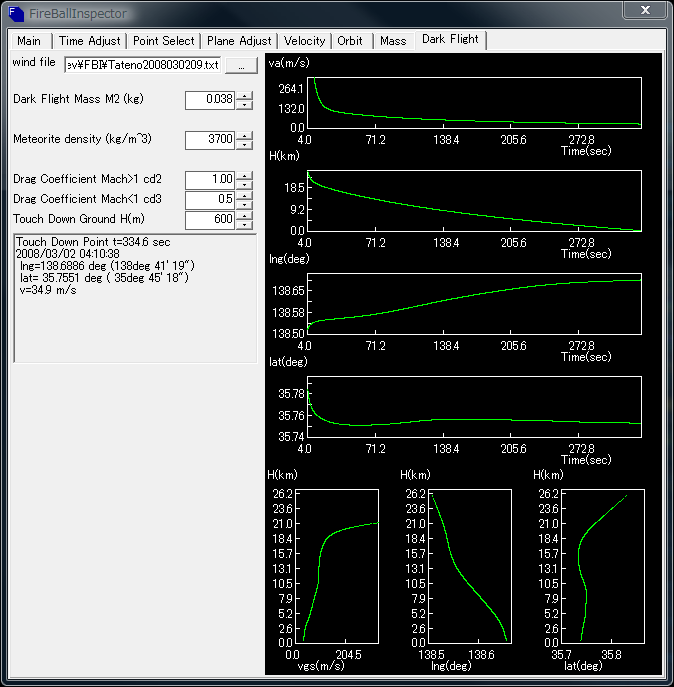Click the Touch Down Ground H field
The width and height of the screenshot is (674, 687).
tap(210, 220)
